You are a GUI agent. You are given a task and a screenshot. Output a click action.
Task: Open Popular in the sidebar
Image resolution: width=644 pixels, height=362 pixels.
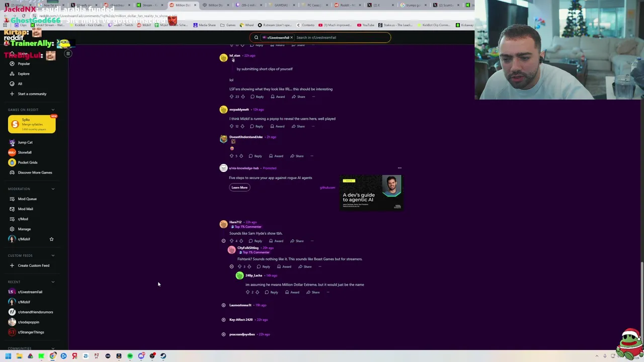[24, 64]
